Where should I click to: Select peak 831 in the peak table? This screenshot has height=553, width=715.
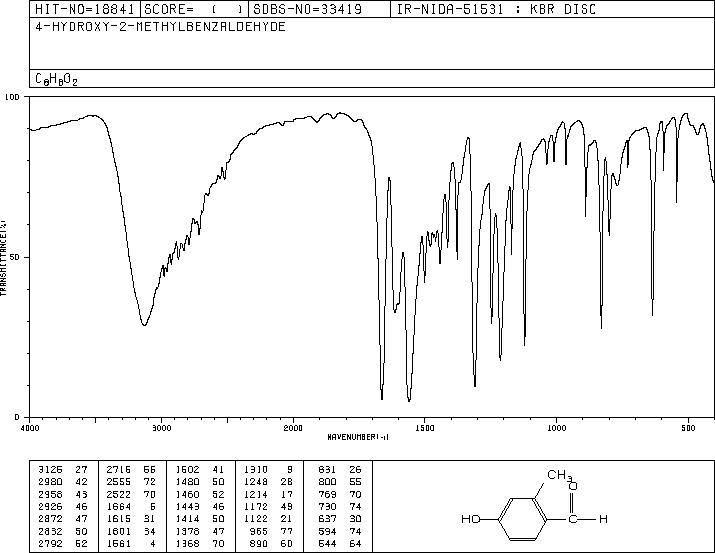pos(327,469)
